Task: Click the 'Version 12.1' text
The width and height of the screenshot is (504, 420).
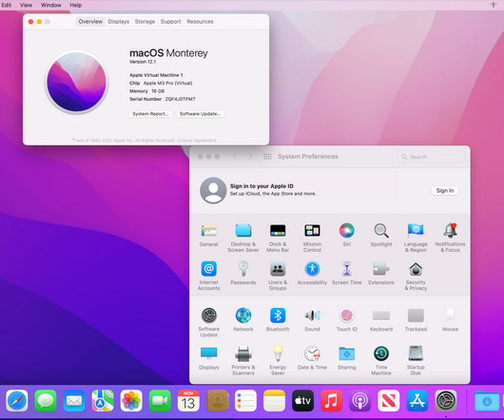Action: pyautogui.click(x=143, y=62)
